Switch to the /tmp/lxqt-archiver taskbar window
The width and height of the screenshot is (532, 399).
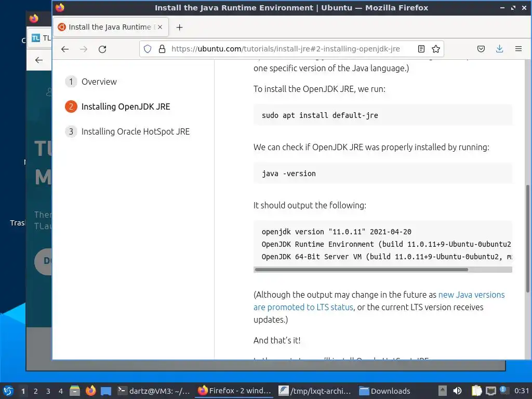[x=315, y=391]
